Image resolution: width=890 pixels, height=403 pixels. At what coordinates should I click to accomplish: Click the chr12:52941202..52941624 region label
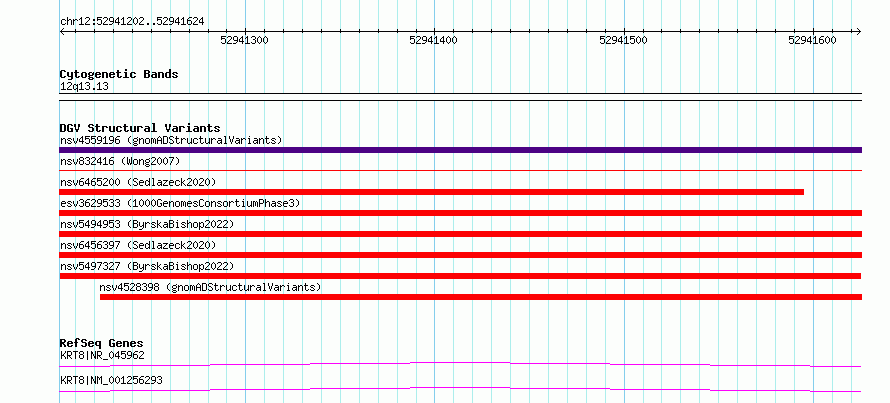(132, 22)
